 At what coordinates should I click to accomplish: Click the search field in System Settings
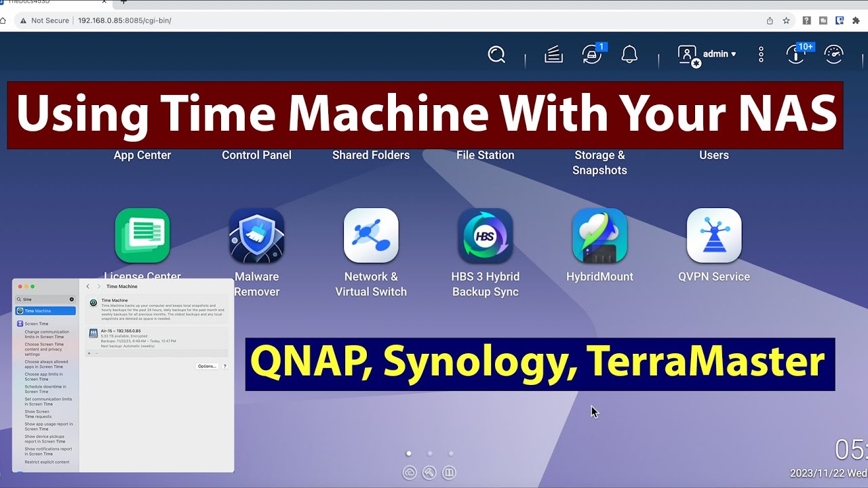pyautogui.click(x=45, y=299)
